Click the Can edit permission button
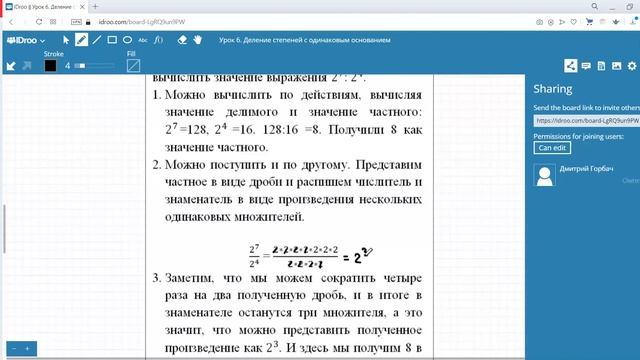Image resolution: width=640 pixels, height=360 pixels. coord(552,148)
